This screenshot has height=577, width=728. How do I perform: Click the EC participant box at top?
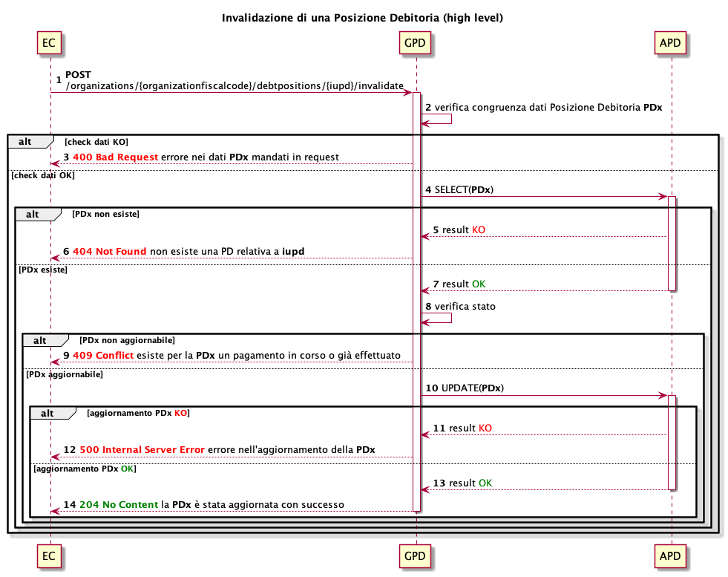tap(49, 43)
